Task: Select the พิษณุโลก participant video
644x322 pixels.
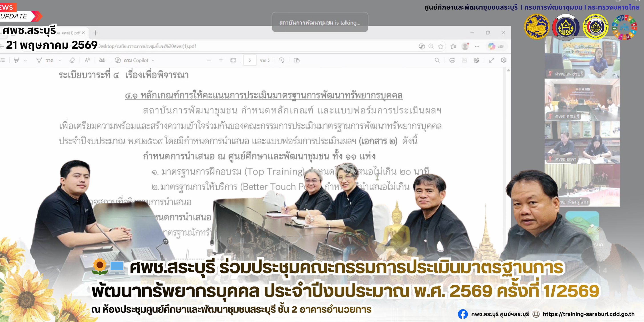Action: (582, 185)
